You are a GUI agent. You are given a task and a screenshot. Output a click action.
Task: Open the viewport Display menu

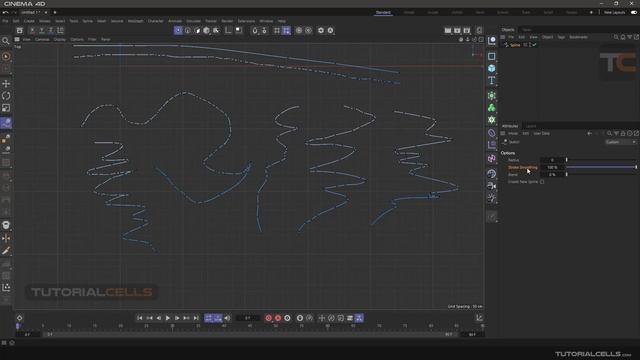coord(60,40)
